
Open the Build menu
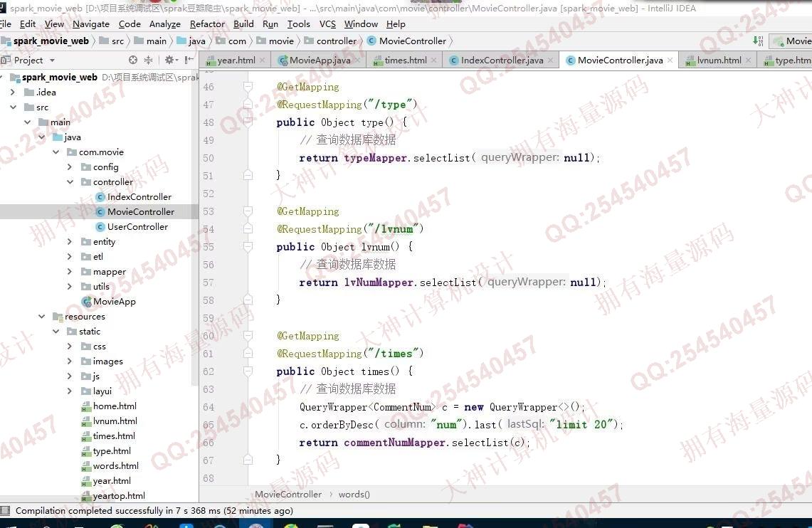point(243,23)
